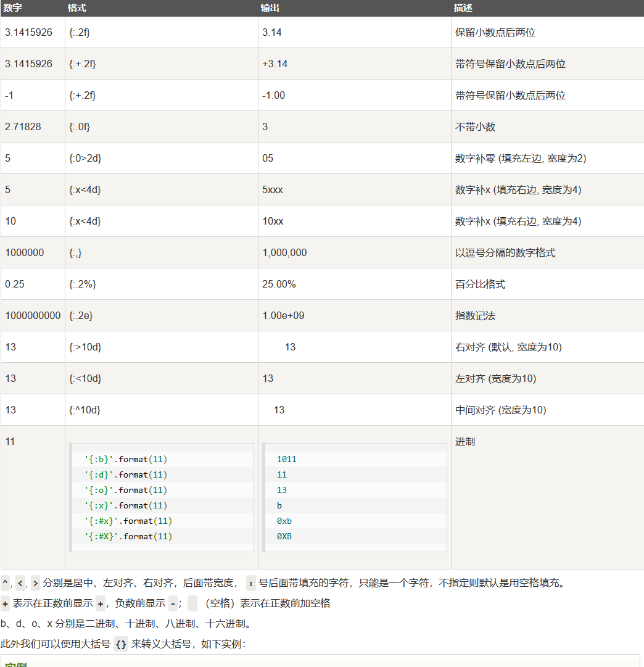The width and height of the screenshot is (644, 667).
Task: Click the output value 10xx
Action: pos(273,221)
